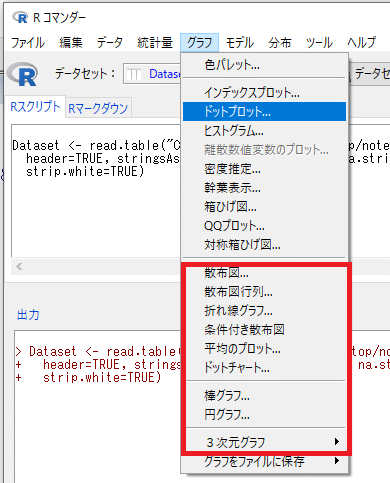
Task: Select highlighted ドットプロット... entry
Action: 264,111
